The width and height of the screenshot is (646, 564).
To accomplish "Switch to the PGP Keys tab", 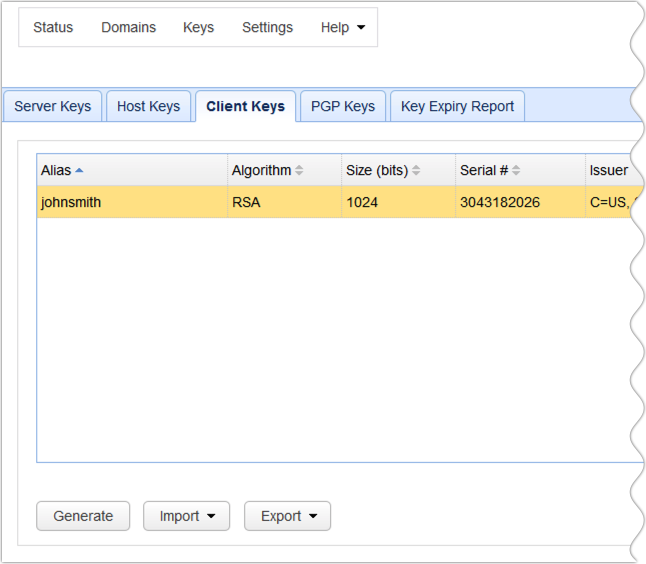I will tap(343, 106).
